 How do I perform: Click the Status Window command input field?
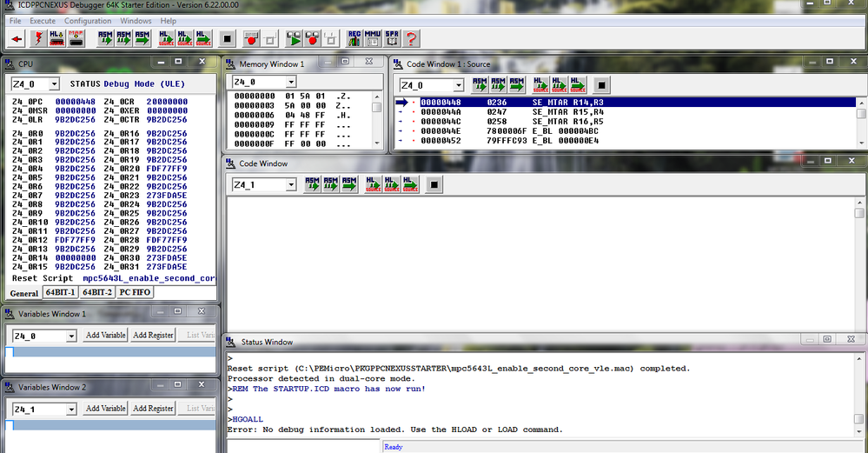tap(303, 446)
